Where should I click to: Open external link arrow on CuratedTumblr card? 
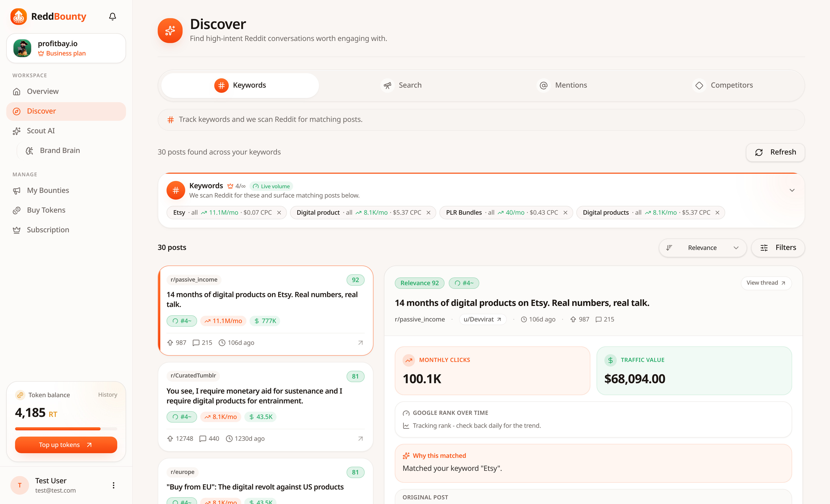click(361, 439)
